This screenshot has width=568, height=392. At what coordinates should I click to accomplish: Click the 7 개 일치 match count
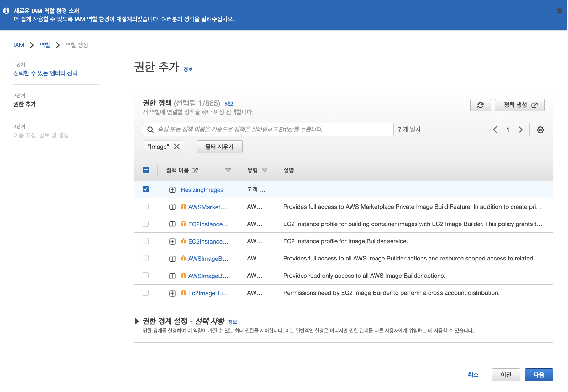tap(409, 129)
